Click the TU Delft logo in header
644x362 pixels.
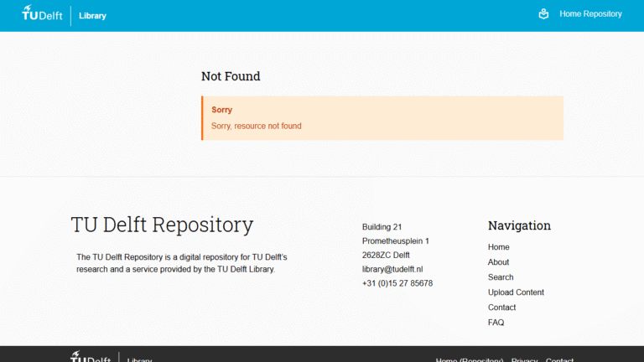click(x=42, y=14)
